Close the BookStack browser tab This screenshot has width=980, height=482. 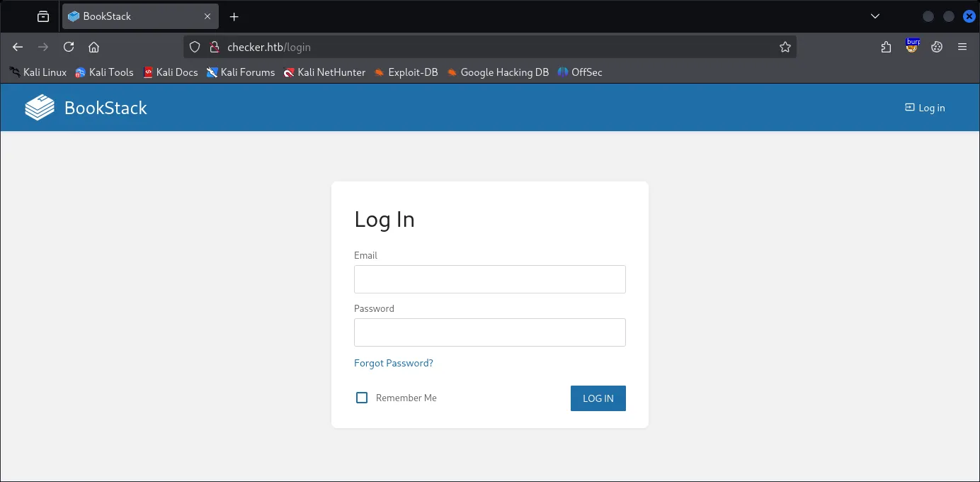[x=207, y=16]
